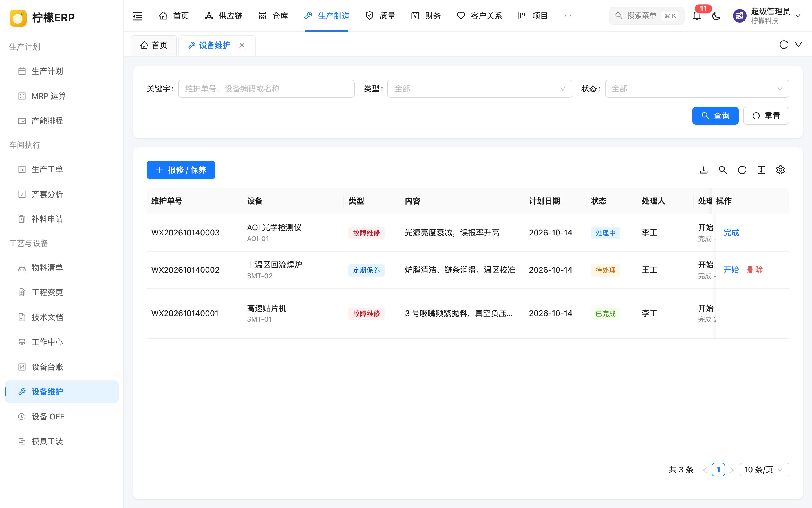Open 产能排程 in the sidebar
This screenshot has width=812, height=508.
(x=62, y=121)
